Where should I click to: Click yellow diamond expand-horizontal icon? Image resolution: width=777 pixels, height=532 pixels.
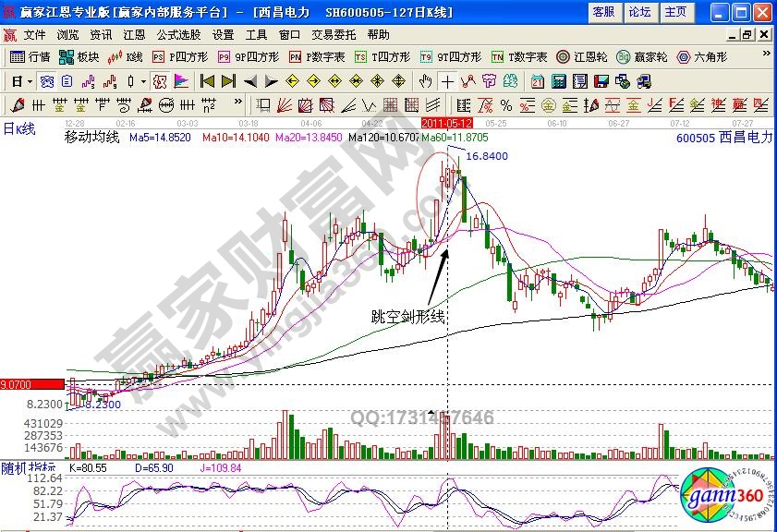(x=335, y=81)
